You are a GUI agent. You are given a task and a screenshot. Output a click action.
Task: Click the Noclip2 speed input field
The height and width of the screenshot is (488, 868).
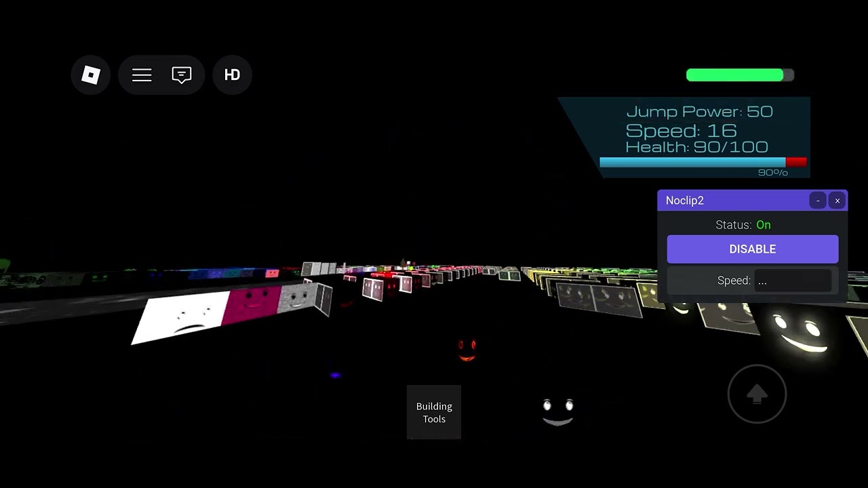pyautogui.click(x=793, y=281)
